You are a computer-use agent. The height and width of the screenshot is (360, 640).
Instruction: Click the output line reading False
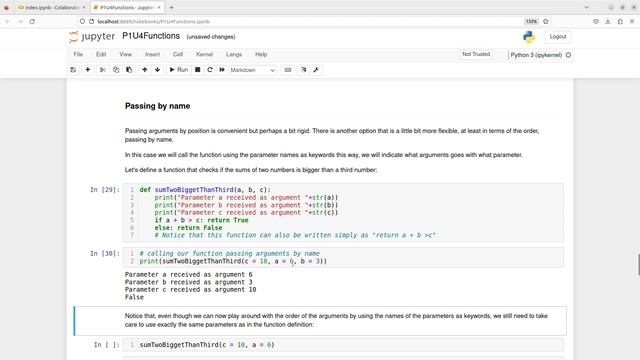click(x=134, y=297)
